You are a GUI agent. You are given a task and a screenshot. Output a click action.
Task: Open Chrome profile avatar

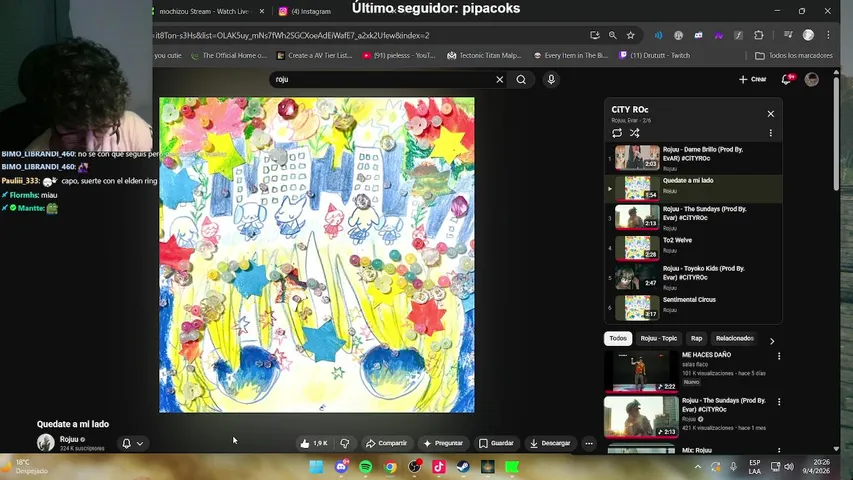(808, 35)
